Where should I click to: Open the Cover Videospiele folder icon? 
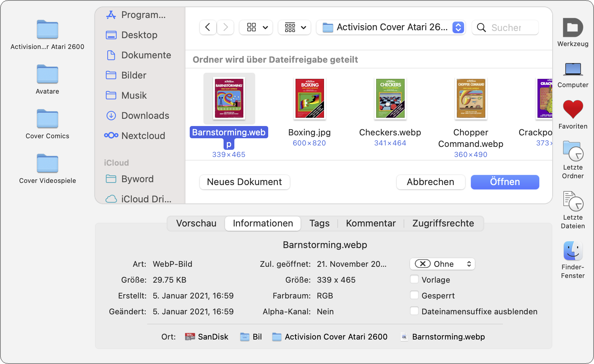(x=47, y=163)
